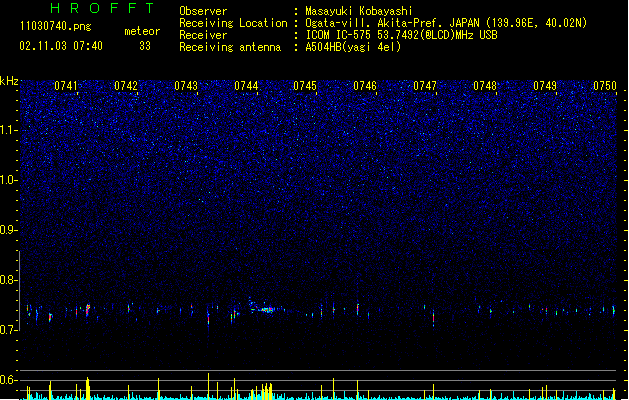Click the 1.0 kHz axis label

click(x=9, y=180)
